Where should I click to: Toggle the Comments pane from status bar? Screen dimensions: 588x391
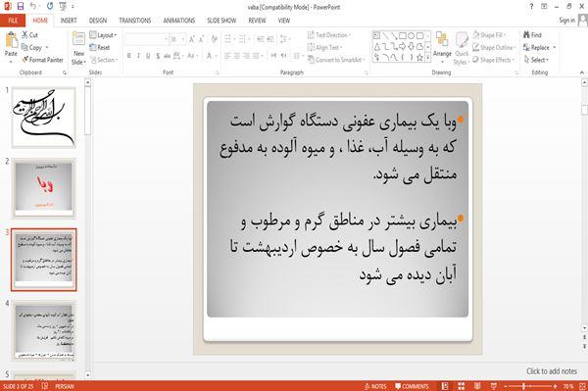(412, 386)
